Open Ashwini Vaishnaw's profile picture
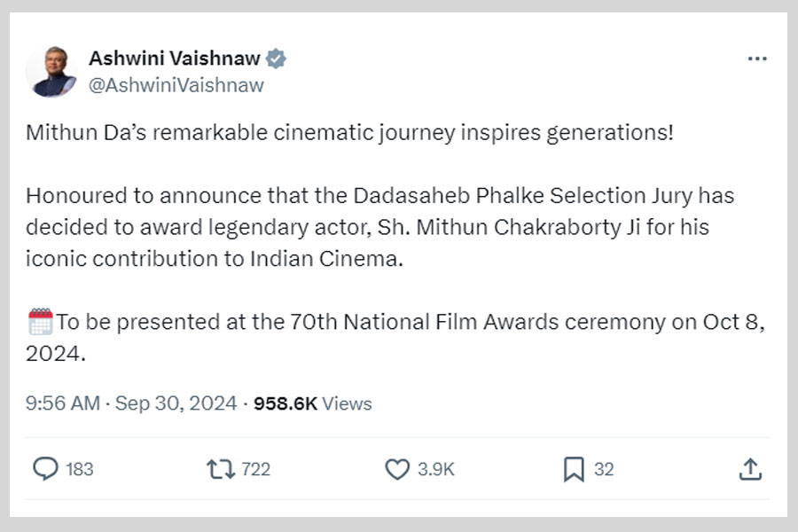This screenshot has height=532, width=798. [51, 72]
